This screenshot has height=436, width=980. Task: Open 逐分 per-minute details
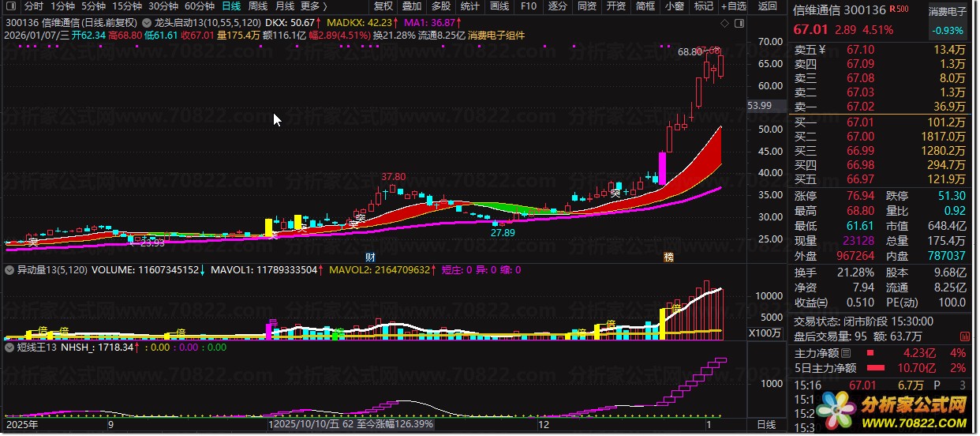coord(557,6)
